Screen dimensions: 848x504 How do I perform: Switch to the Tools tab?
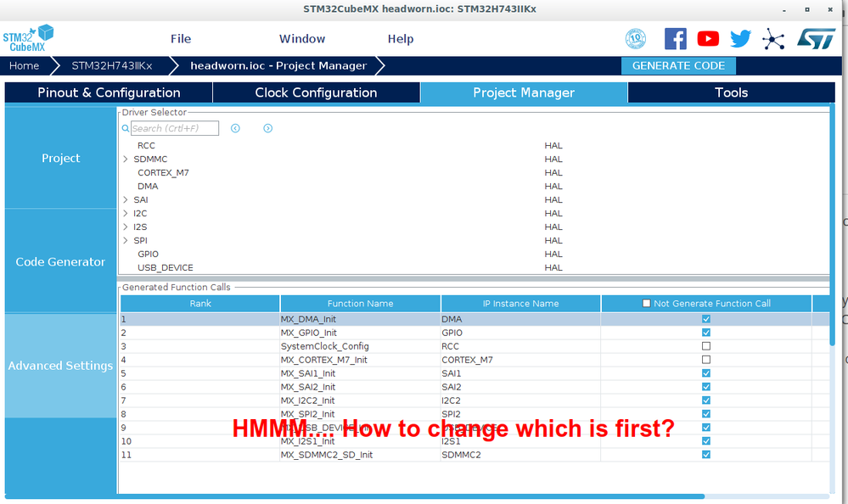tap(731, 92)
